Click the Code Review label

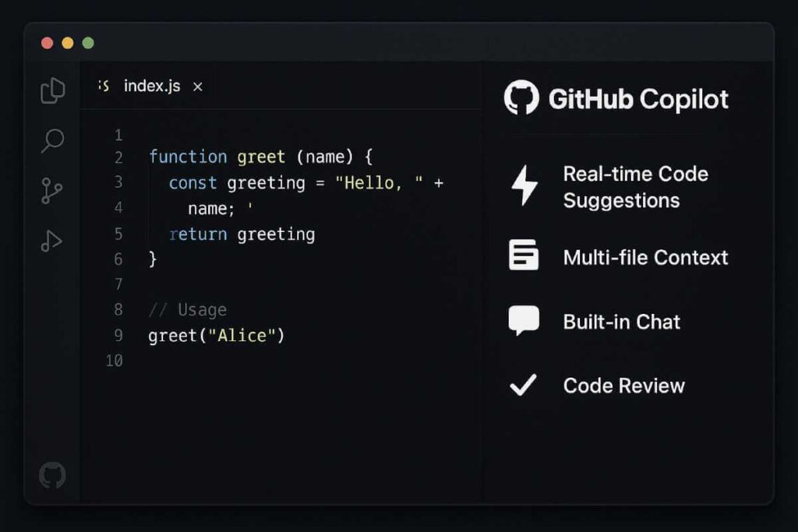click(x=623, y=385)
